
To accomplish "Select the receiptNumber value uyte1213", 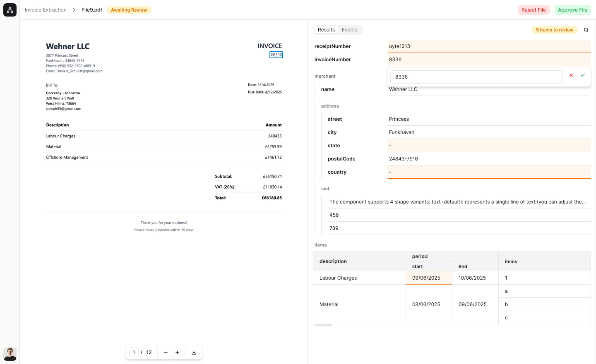I will [489, 46].
